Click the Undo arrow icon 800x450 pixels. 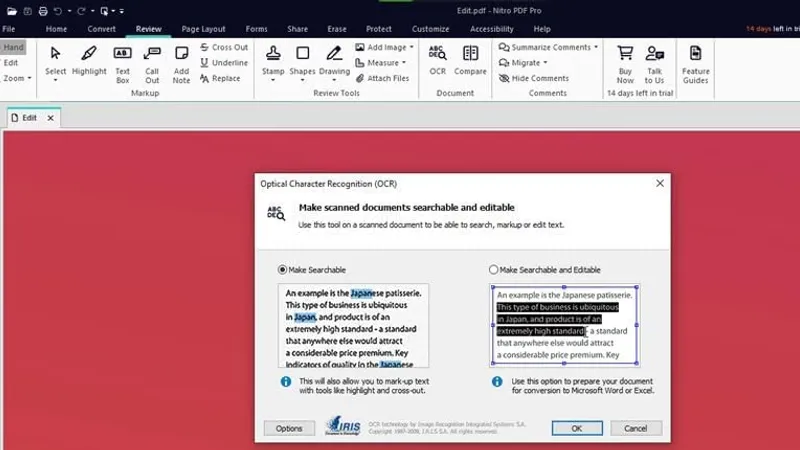point(58,11)
